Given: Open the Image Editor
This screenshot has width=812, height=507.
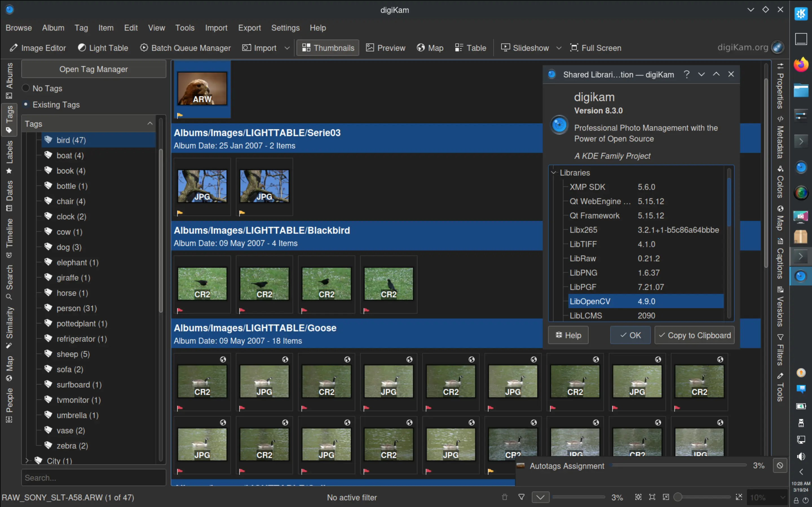Looking at the screenshot, I should coord(37,48).
